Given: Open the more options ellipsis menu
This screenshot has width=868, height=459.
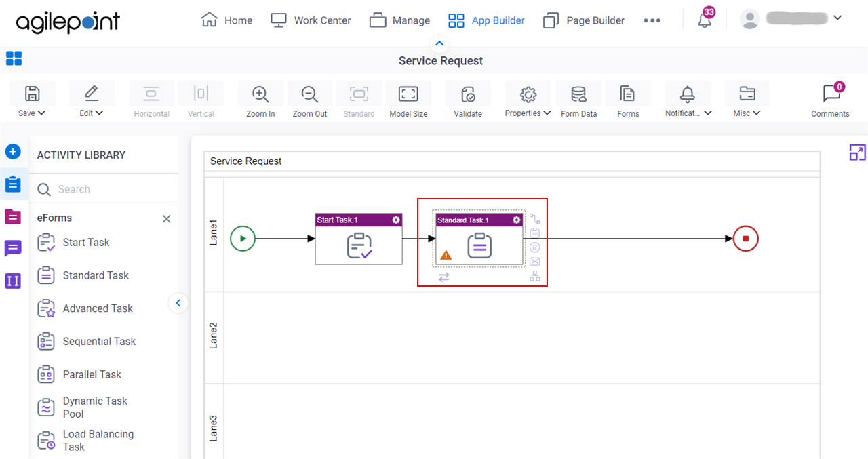Looking at the screenshot, I should pos(652,20).
